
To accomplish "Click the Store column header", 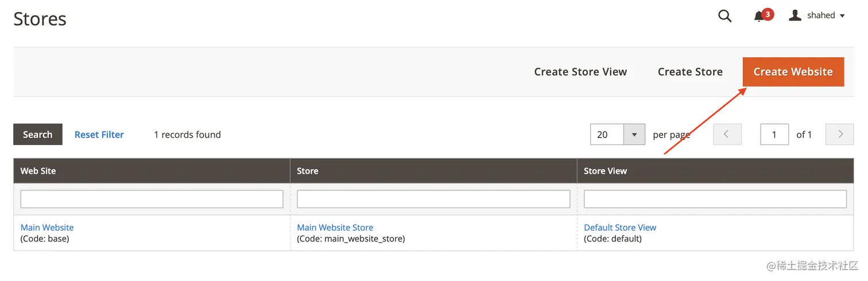I will coord(433,171).
